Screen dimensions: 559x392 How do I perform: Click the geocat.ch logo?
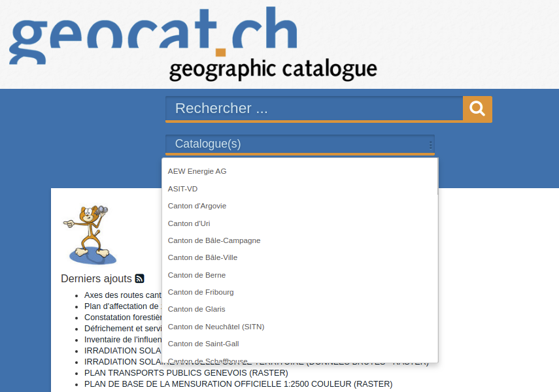coord(153,36)
